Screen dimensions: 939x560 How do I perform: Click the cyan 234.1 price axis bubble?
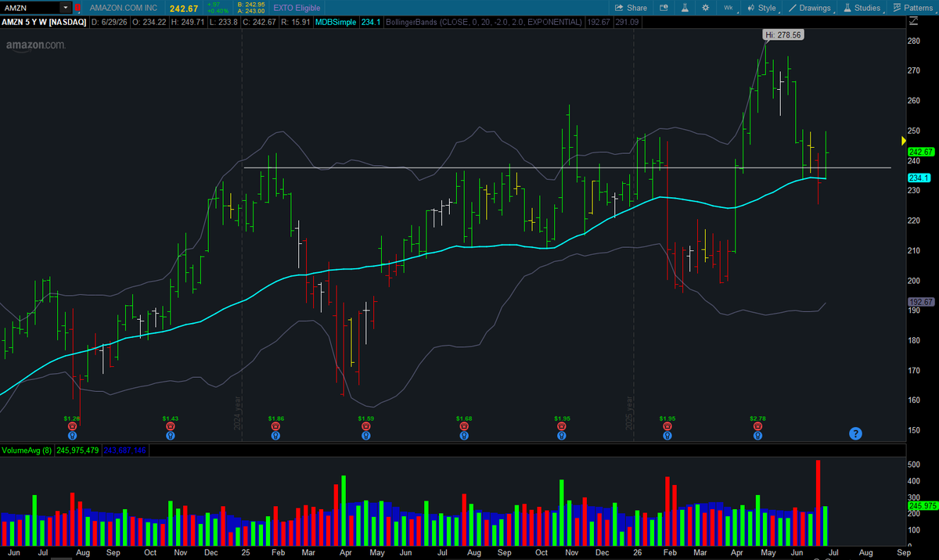point(919,178)
